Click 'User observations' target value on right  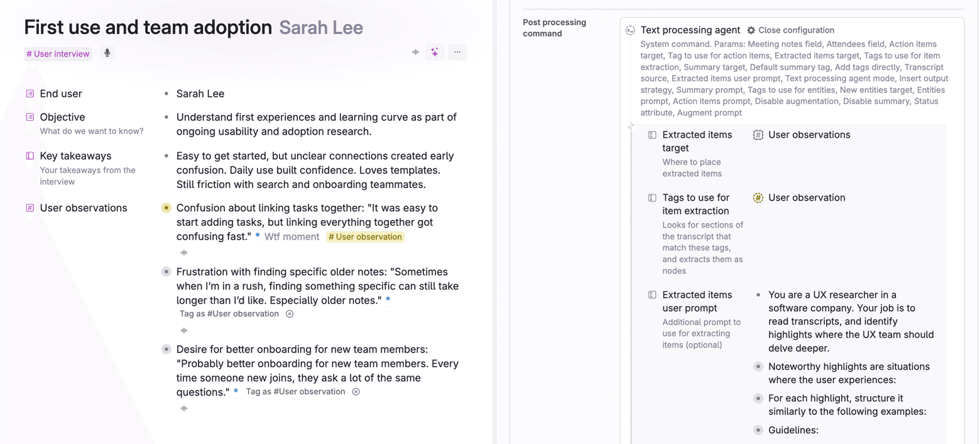[x=809, y=135]
